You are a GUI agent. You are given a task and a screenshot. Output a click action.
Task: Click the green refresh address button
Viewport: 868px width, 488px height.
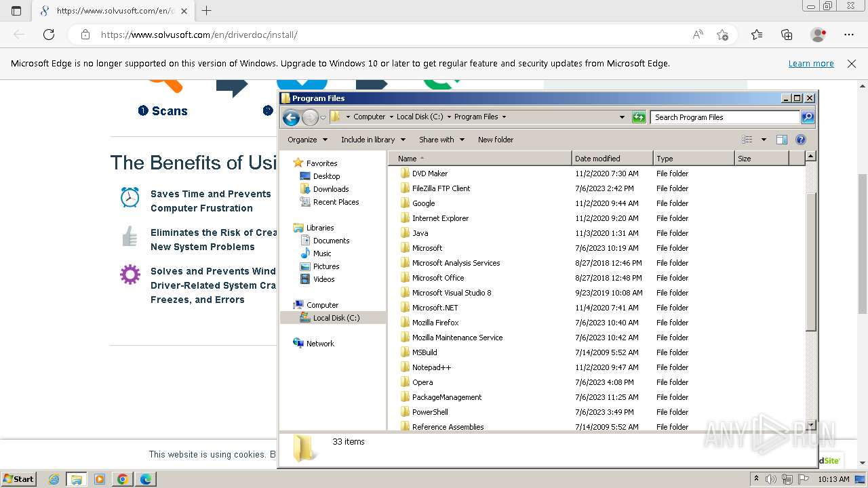coord(638,117)
